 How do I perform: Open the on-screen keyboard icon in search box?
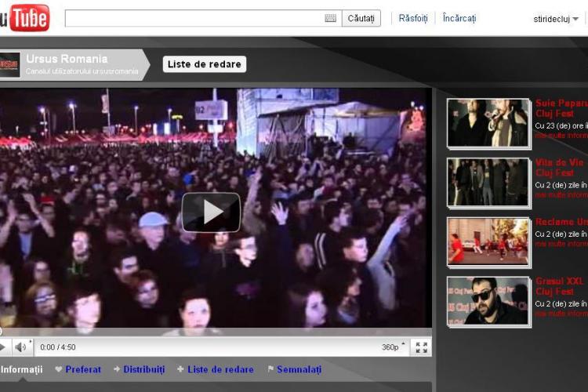click(x=330, y=18)
